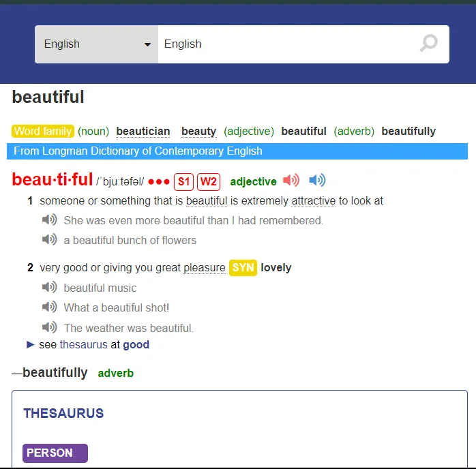Screen dimensions: 476x469
Task: Open the word family link 'beauty'
Action: 199,132
